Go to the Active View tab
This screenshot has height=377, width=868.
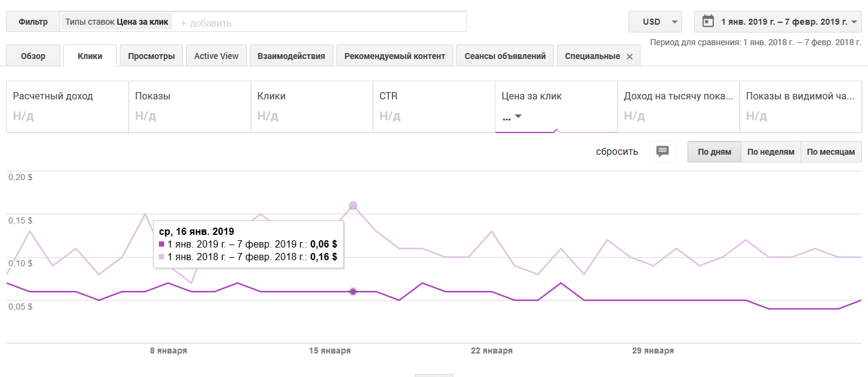(x=216, y=56)
